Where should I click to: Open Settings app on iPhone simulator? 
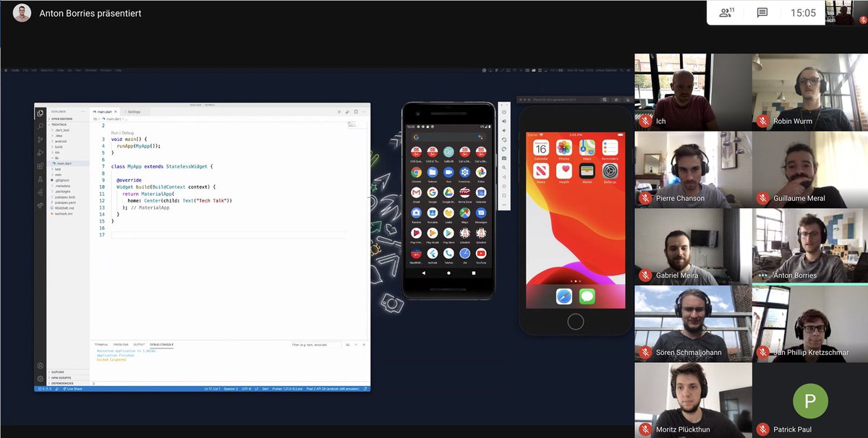[x=610, y=171]
